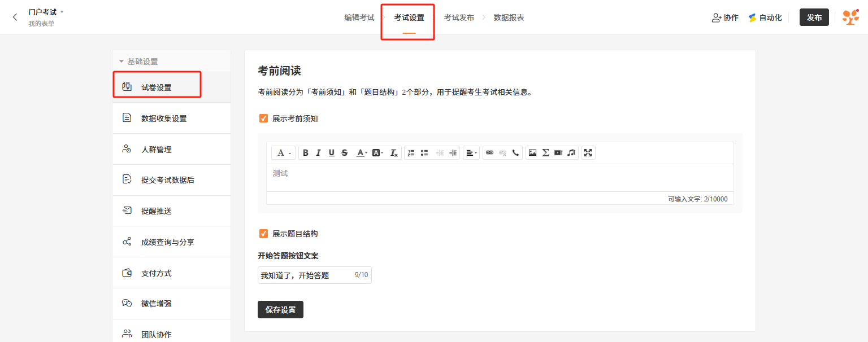Click the insert link icon

tap(489, 153)
